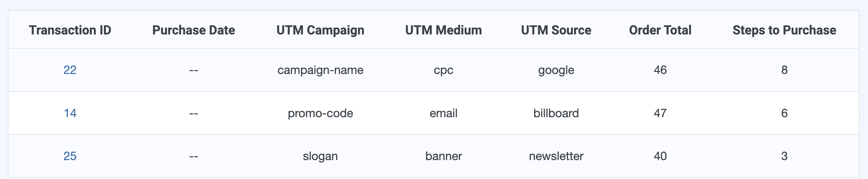Open transaction ID 25 link
The height and width of the screenshot is (179, 868).
tap(70, 156)
